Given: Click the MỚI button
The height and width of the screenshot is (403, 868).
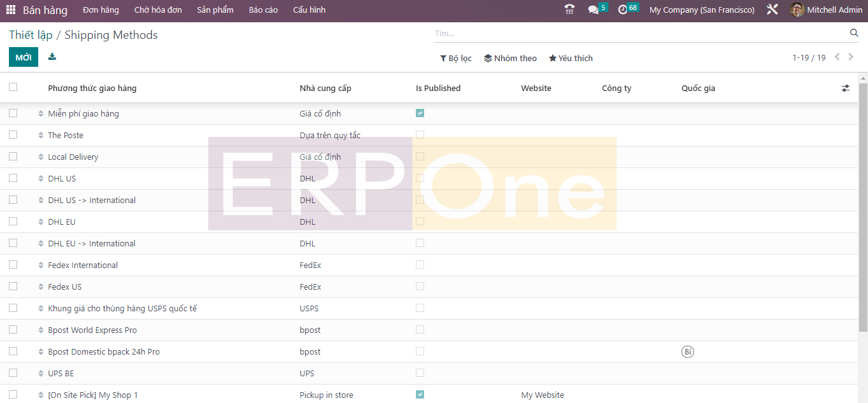Looking at the screenshot, I should (x=24, y=57).
